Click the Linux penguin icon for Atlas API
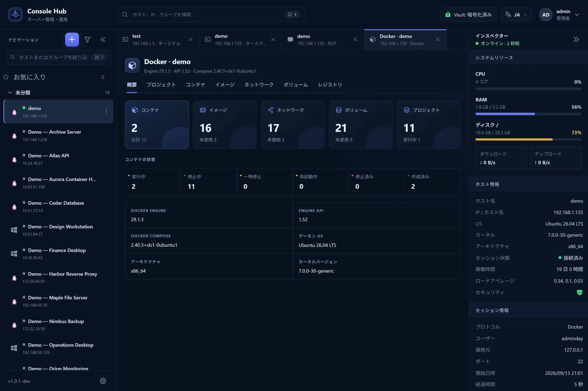 (x=14, y=160)
